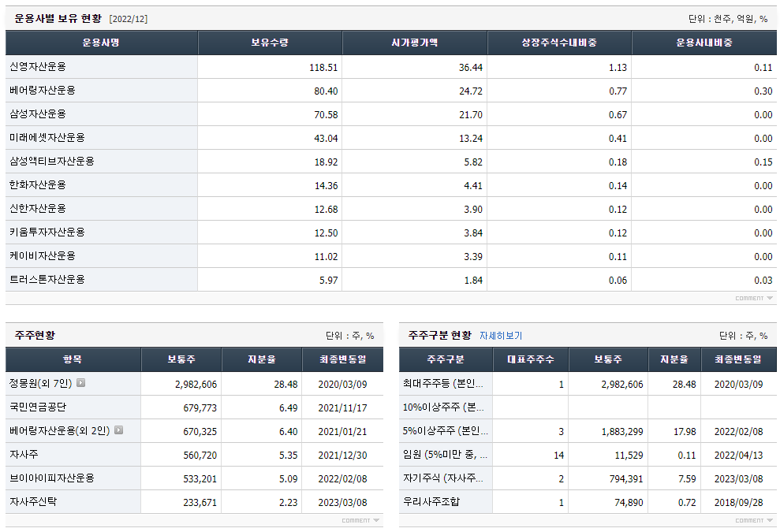This screenshot has width=780, height=532.
Task: Click the stake ratio 7.59
Action: [686, 479]
